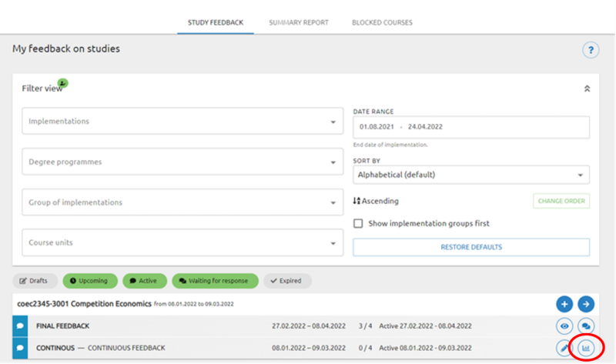Switch to the Blocked Courses tab
This screenshot has height=364, width=616.
tap(382, 22)
